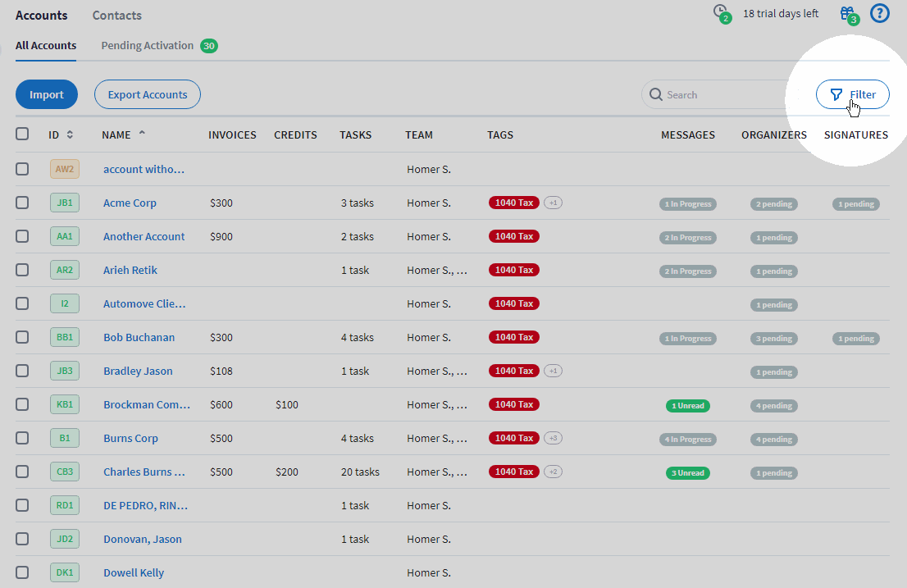907x588 pixels.
Task: Click the magnifier icon in the search bar
Action: pos(656,94)
